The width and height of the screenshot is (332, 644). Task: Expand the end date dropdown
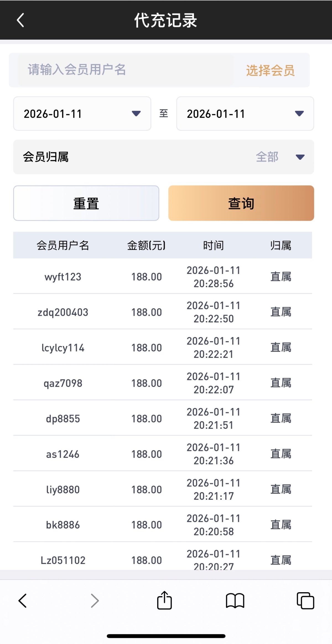(245, 114)
